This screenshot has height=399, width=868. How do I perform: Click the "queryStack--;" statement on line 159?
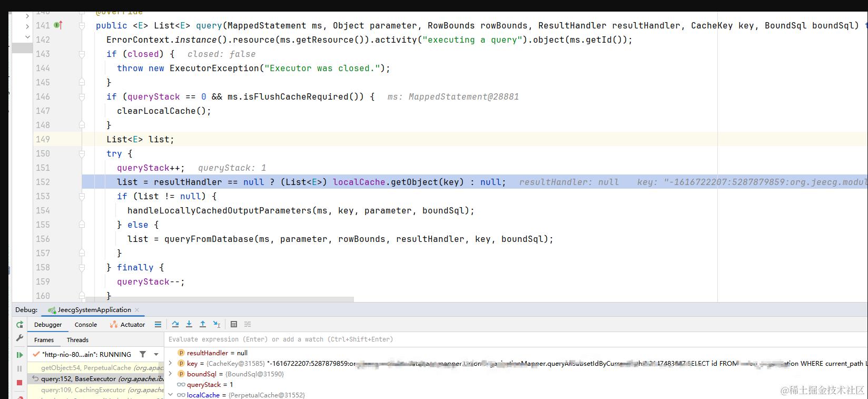point(151,281)
